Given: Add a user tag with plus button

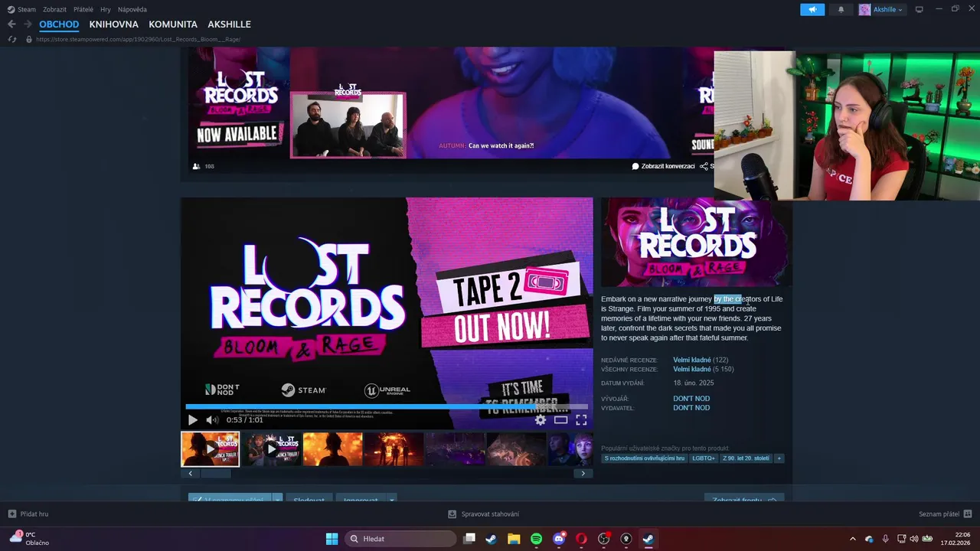Looking at the screenshot, I should point(779,458).
